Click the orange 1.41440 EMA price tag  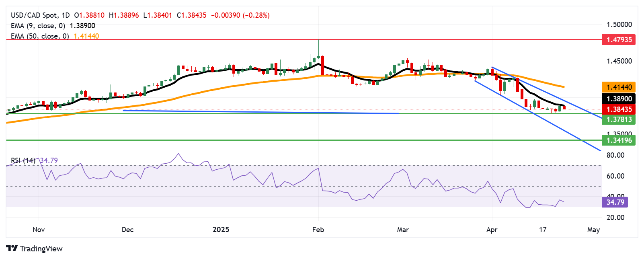tap(619, 87)
